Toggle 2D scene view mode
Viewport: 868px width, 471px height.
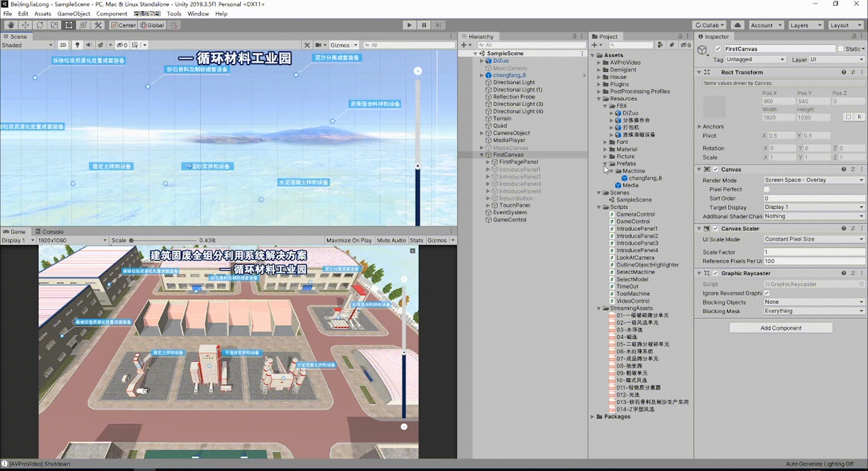pos(63,45)
